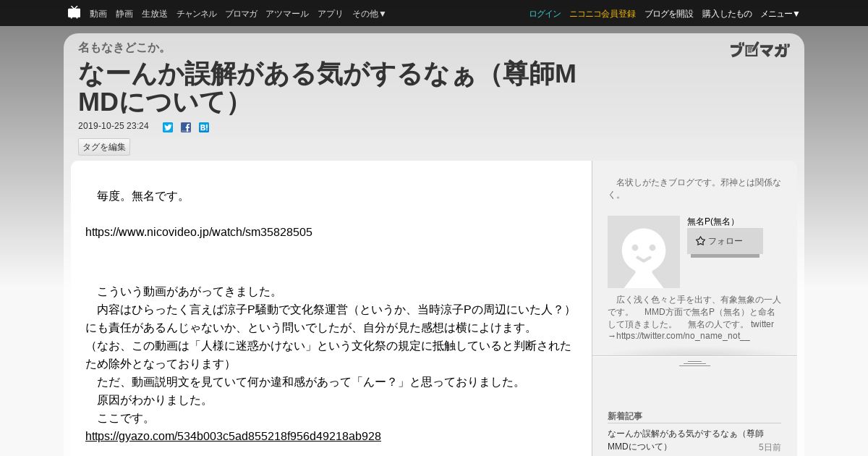This screenshot has height=456, width=868.
Task: Expand the profile description handle
Action: [x=694, y=363]
